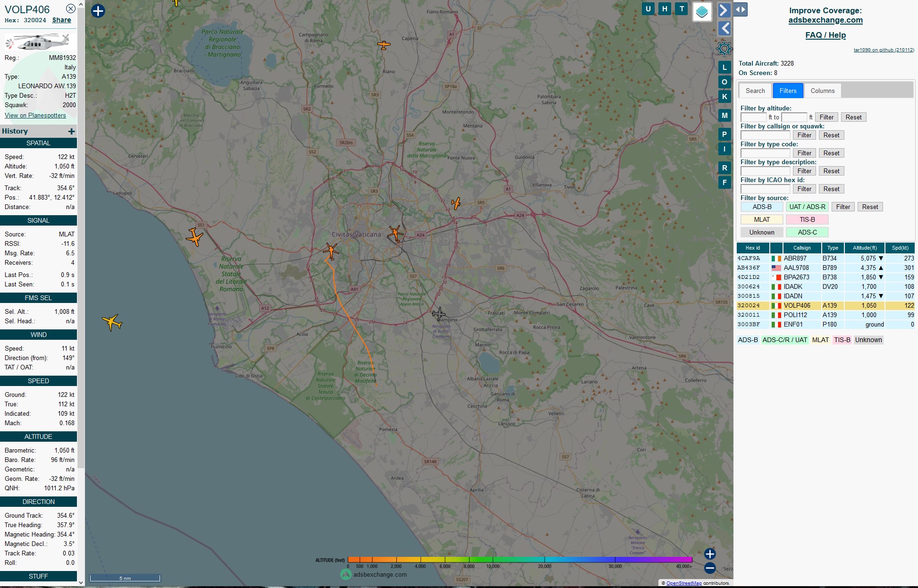Toggle the M map option button

click(x=724, y=116)
